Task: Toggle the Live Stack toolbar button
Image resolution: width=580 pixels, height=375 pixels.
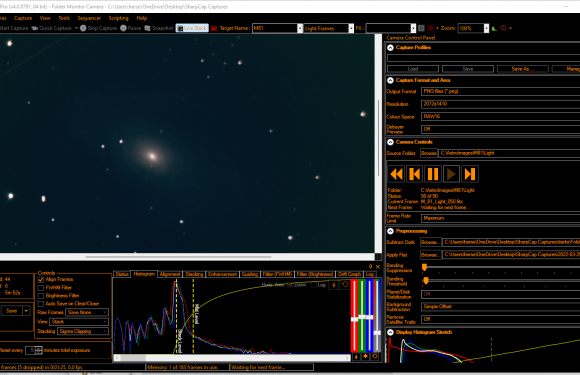Action: pyautogui.click(x=192, y=28)
